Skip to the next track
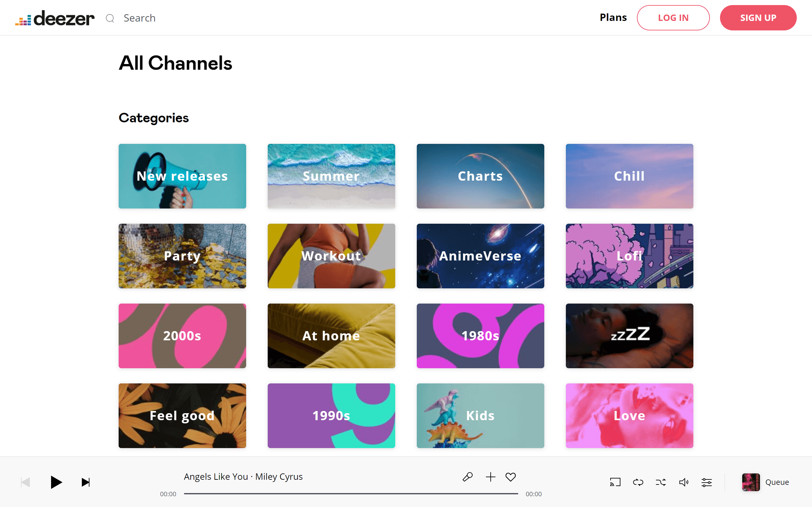 86,482
